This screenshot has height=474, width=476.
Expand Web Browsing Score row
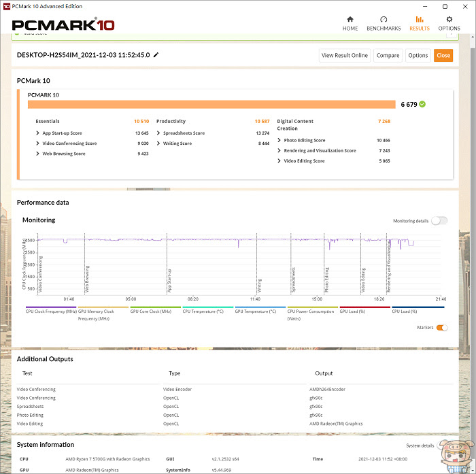click(37, 154)
